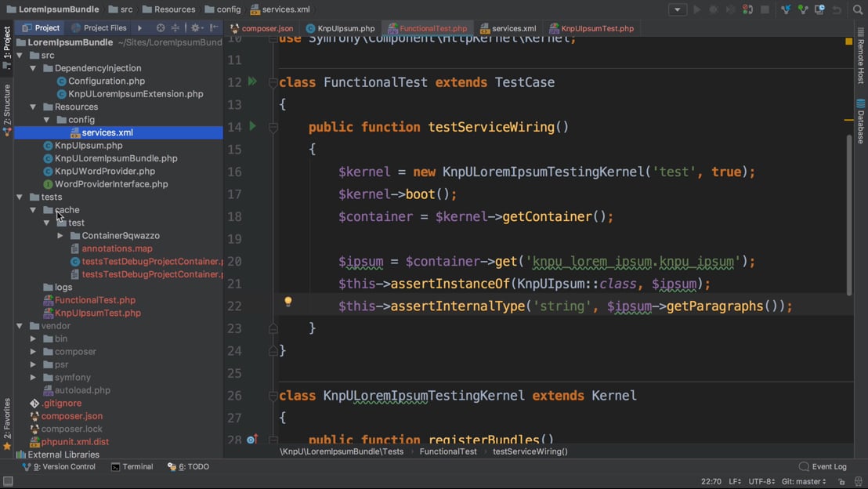
Task: Toggle the 1: Project sidebar tool button
Action: coord(6,48)
